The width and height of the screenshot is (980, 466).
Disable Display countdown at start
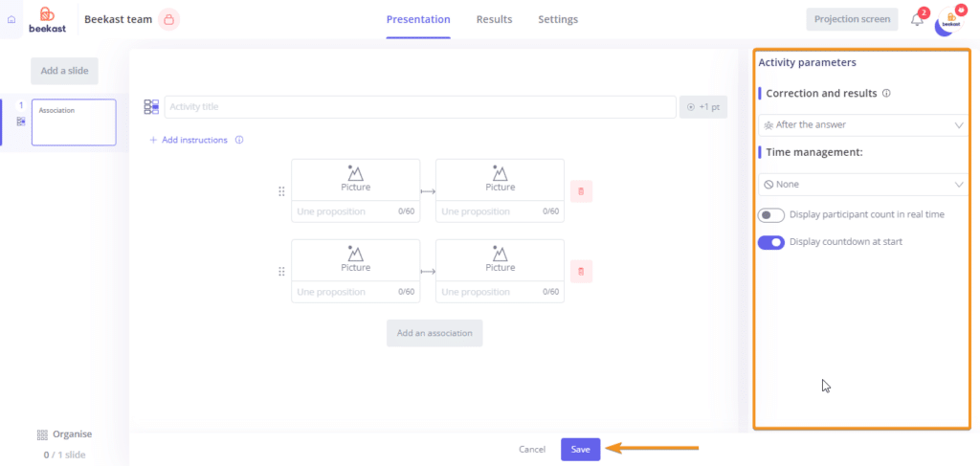pyautogui.click(x=771, y=242)
